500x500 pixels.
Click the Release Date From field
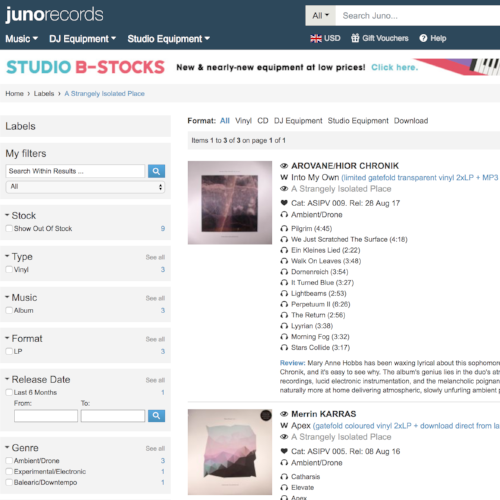pyautogui.click(x=46, y=416)
